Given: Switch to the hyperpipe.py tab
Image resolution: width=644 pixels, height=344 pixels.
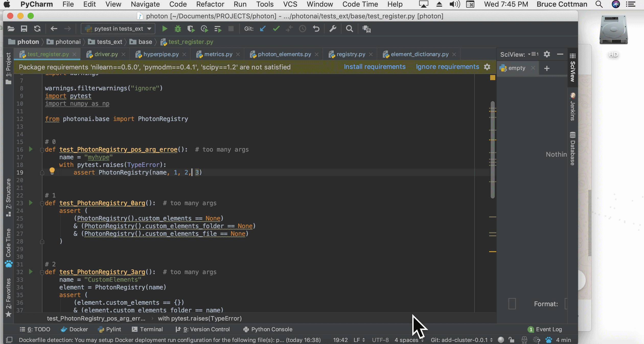Looking at the screenshot, I should click(x=161, y=54).
